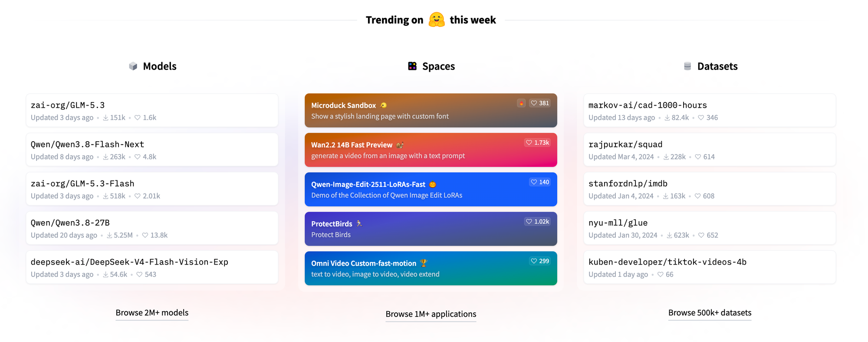This screenshot has height=342, width=868.
Task: Click the heart icon on zai-org/GLM-5.3
Action: coord(138,117)
